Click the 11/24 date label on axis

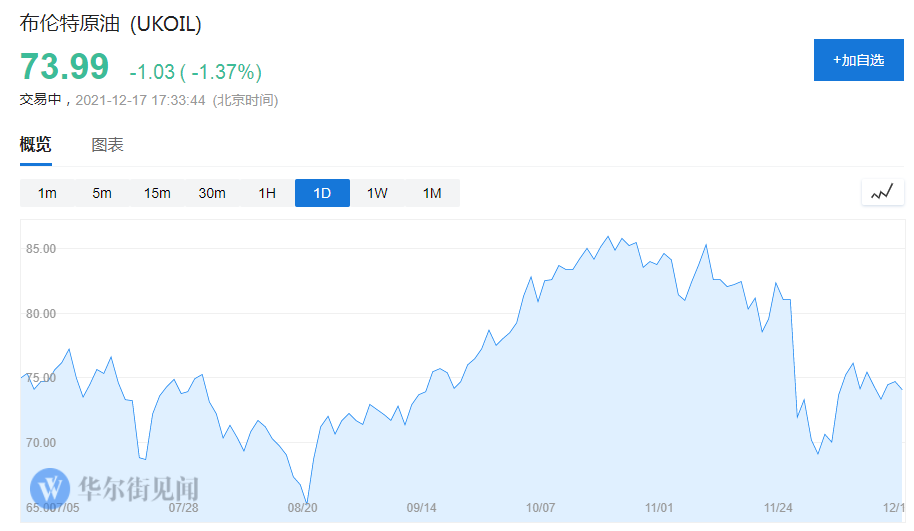click(x=777, y=508)
